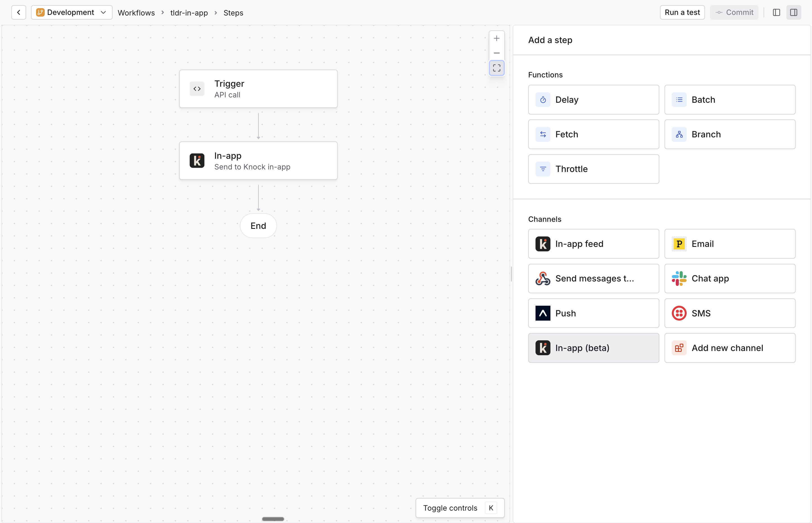This screenshot has width=812, height=523.
Task: Zoom in on the workflow canvas
Action: tap(496, 38)
